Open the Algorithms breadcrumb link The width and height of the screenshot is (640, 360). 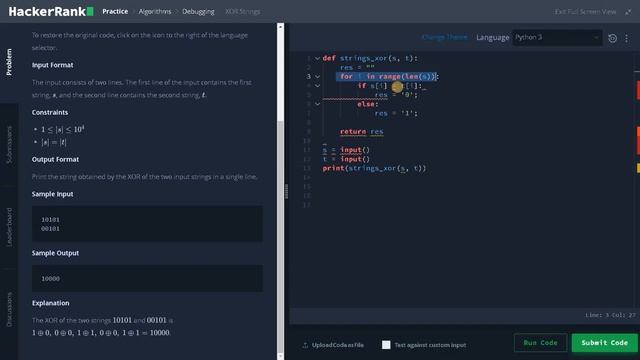155,11
